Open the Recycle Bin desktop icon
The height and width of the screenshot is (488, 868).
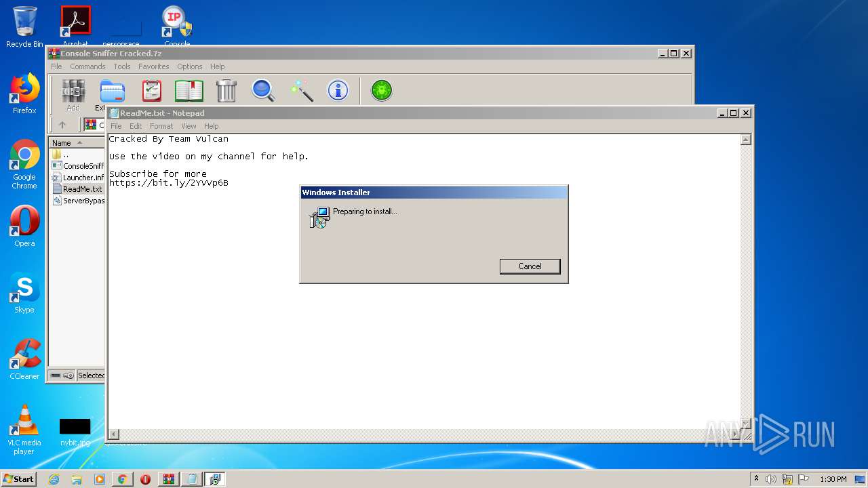point(24,27)
